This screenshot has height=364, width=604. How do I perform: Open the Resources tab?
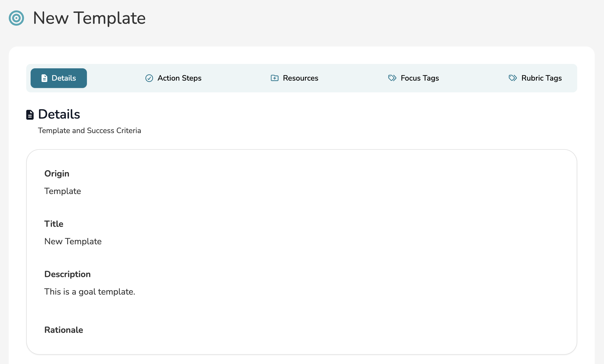[x=300, y=78]
